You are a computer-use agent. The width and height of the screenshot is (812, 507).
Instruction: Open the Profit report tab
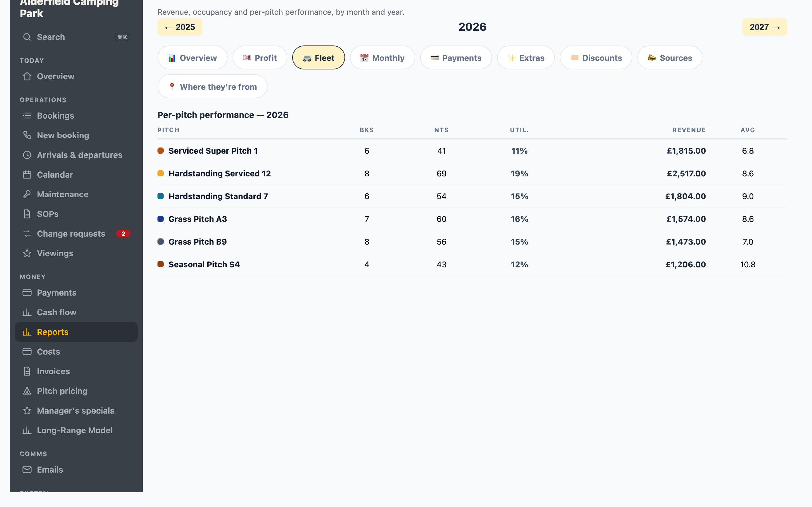(x=260, y=58)
